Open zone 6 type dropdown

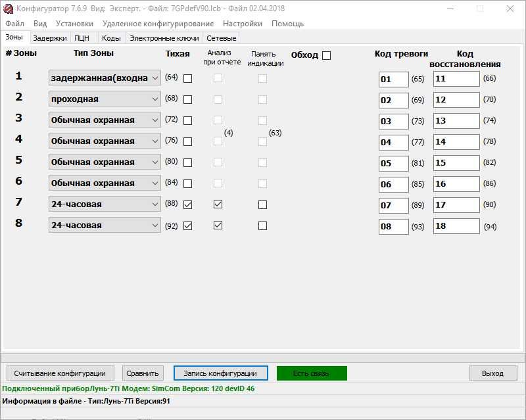105,183
